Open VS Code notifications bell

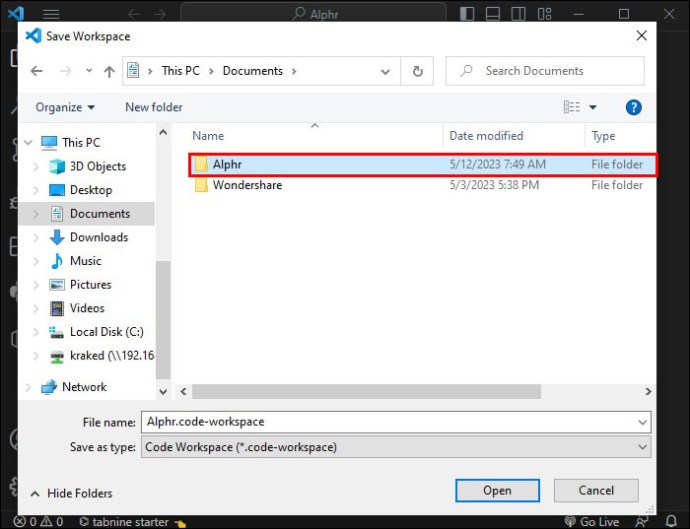[671, 522]
